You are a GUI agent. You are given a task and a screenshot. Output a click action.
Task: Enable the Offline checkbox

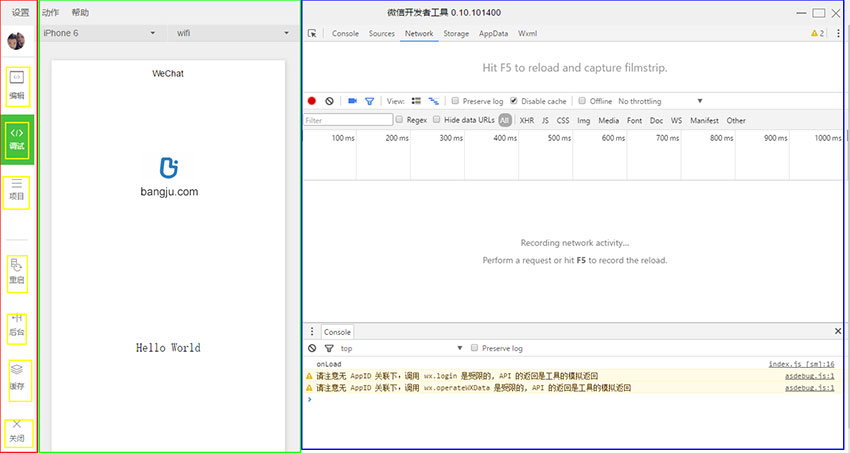point(581,101)
